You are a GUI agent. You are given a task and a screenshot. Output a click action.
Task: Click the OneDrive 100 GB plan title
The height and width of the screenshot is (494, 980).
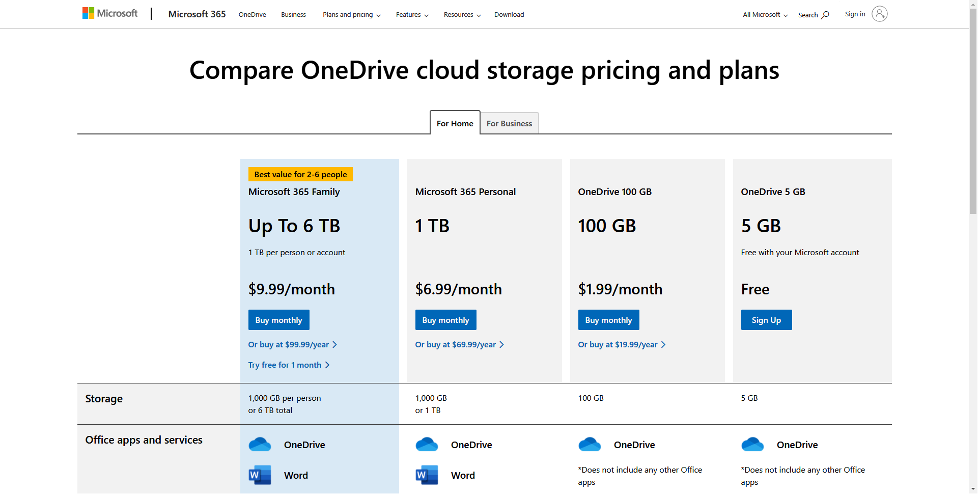[x=615, y=192]
